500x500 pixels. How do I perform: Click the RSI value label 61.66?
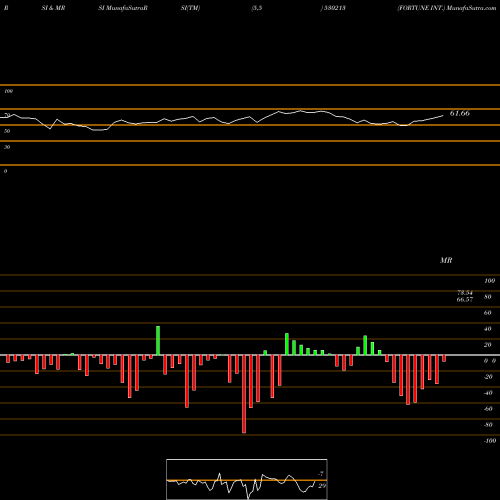click(x=460, y=113)
